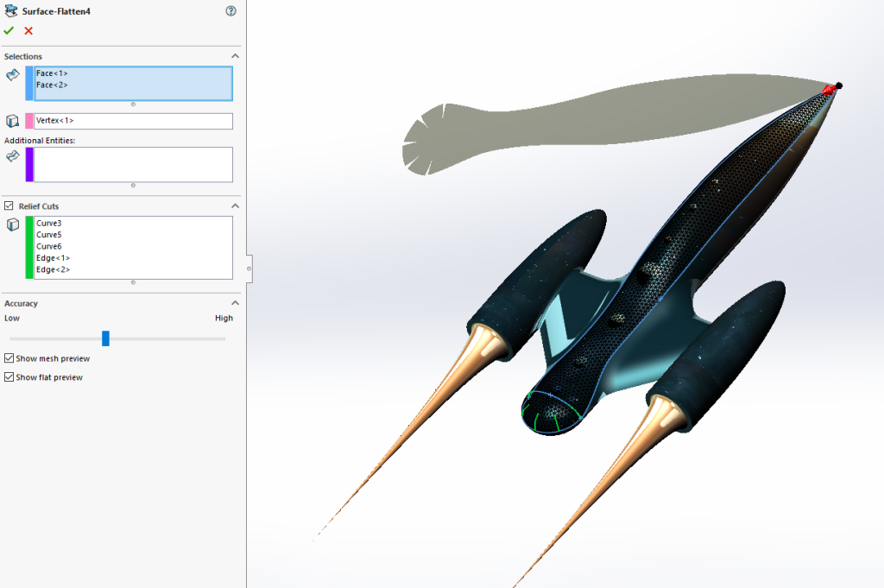Click the Additional Entities selection icon
This screenshot has width=884, height=588.
pos(11,155)
